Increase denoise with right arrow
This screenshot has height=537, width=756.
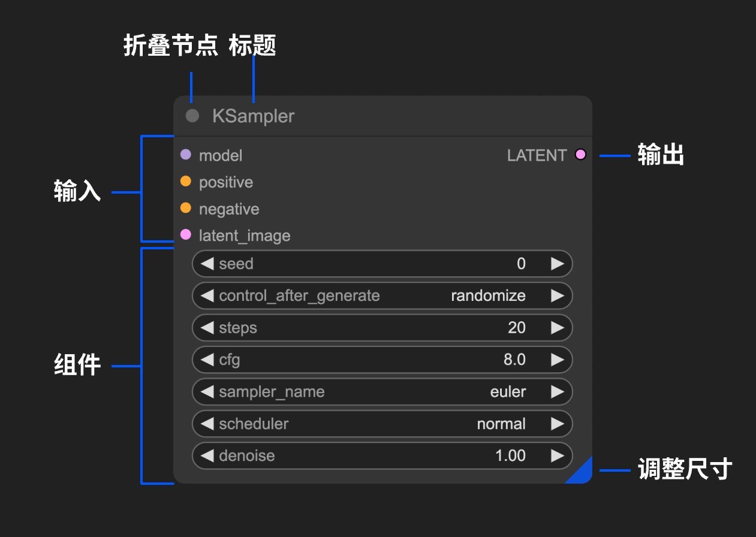(x=558, y=455)
